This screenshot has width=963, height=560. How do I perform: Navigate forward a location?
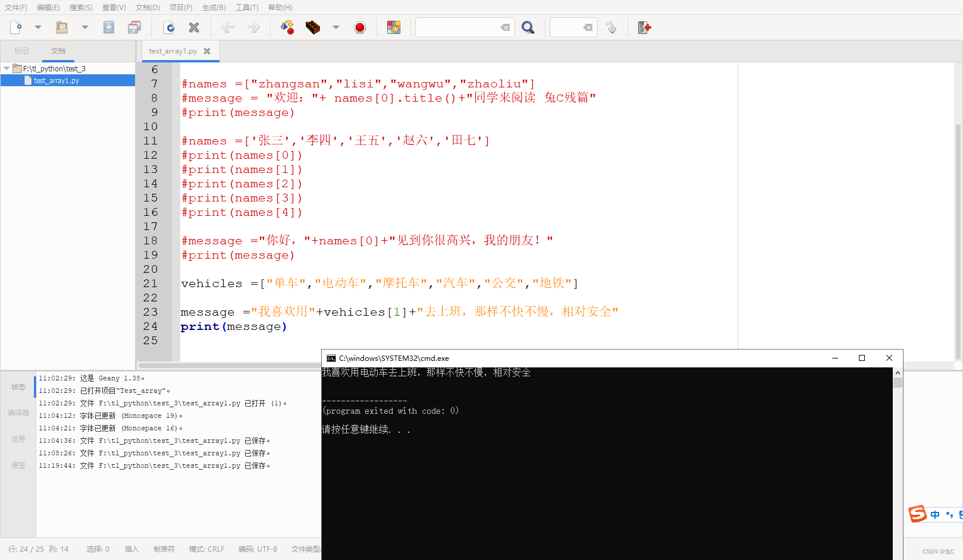(x=253, y=27)
